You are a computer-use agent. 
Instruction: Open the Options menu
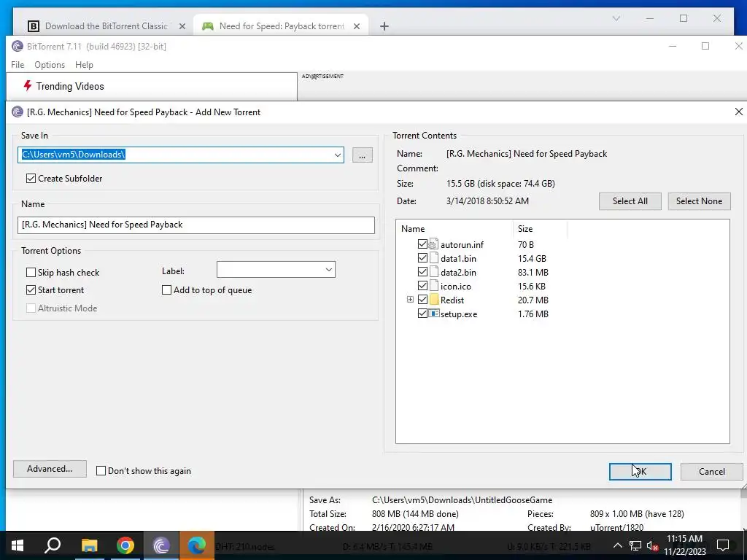point(50,65)
